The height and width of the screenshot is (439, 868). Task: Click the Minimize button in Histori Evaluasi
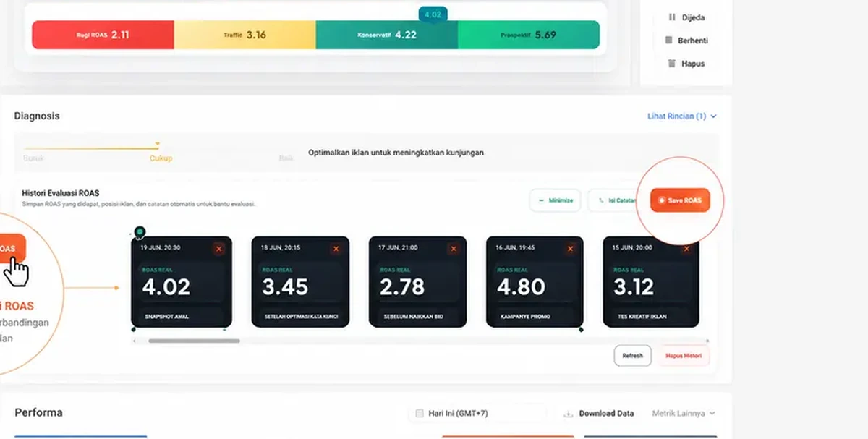tap(555, 200)
